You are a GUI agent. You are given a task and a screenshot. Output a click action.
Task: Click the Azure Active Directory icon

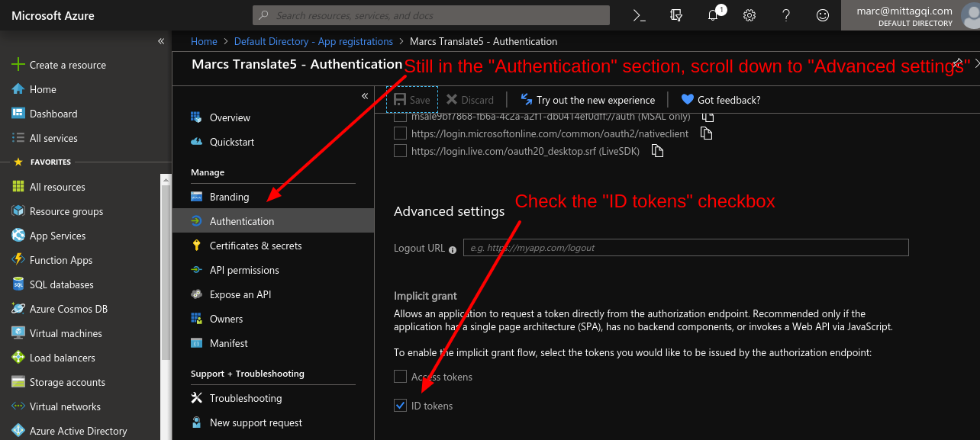click(x=18, y=431)
